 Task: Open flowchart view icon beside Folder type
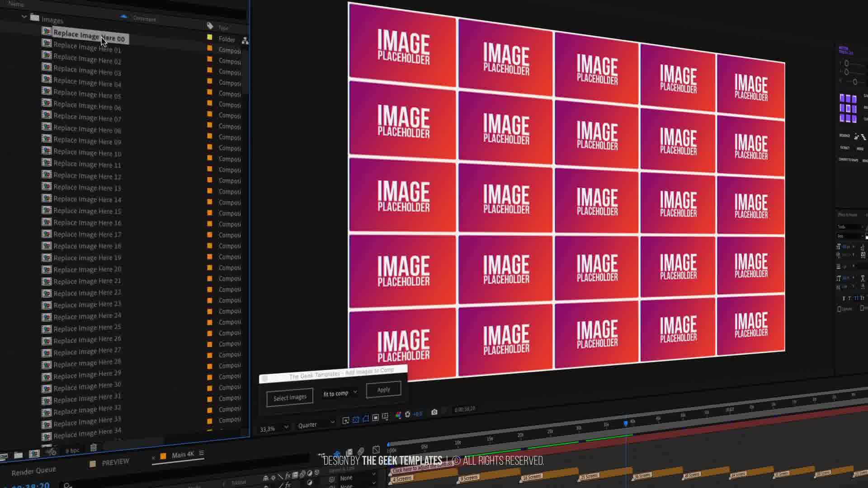coord(245,41)
